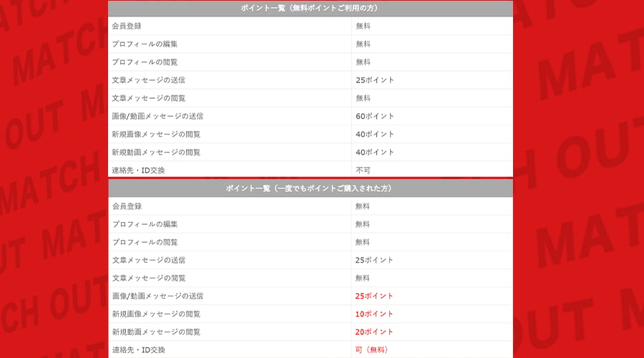
Task: Click 会員登録 in the purchased-points table
Action: (x=127, y=206)
